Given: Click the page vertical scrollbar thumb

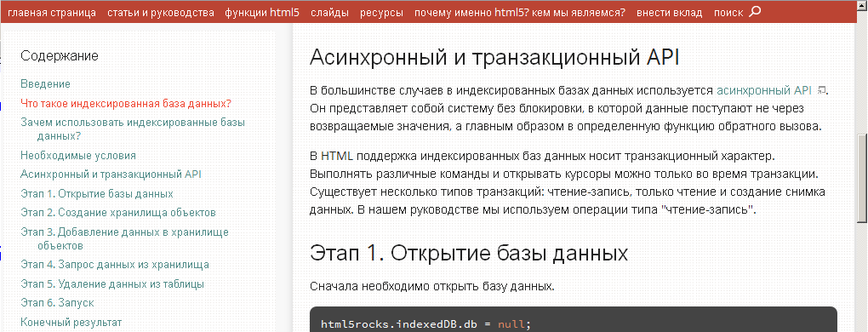Looking at the screenshot, I should 861,178.
